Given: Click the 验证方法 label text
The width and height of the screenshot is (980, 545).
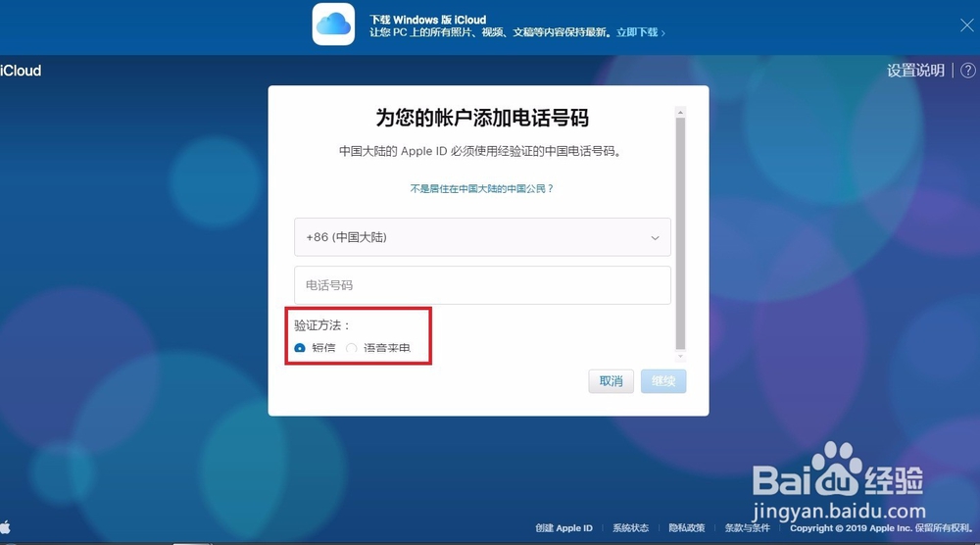Looking at the screenshot, I should point(321,325).
